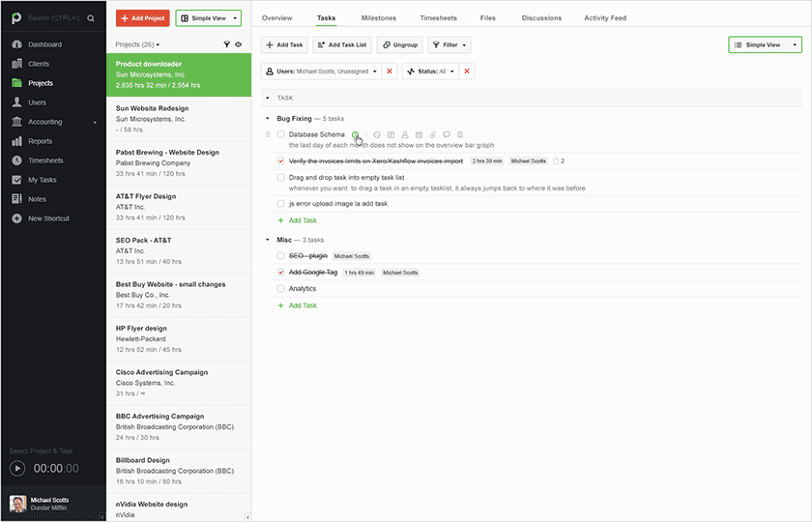
Task: Toggle project visibility eye icon
Action: [239, 44]
